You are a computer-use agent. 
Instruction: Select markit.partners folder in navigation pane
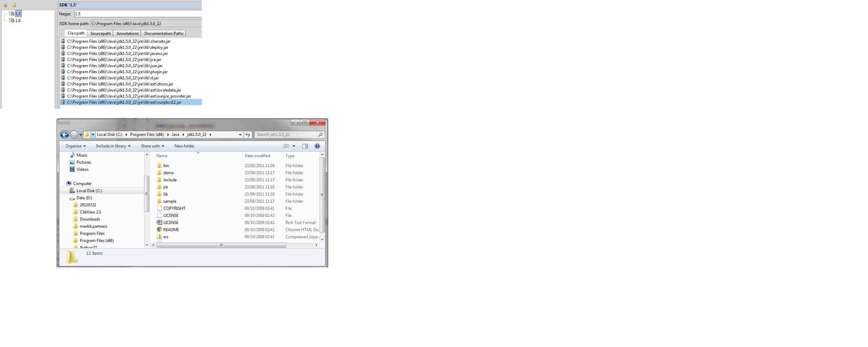90,226
